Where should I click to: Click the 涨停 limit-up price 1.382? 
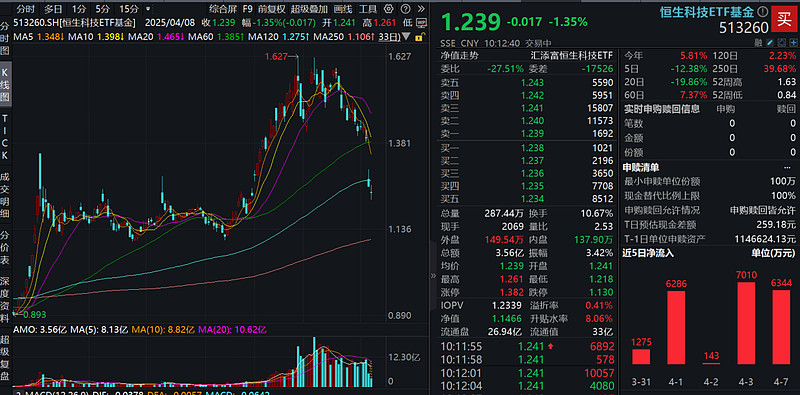click(x=512, y=292)
